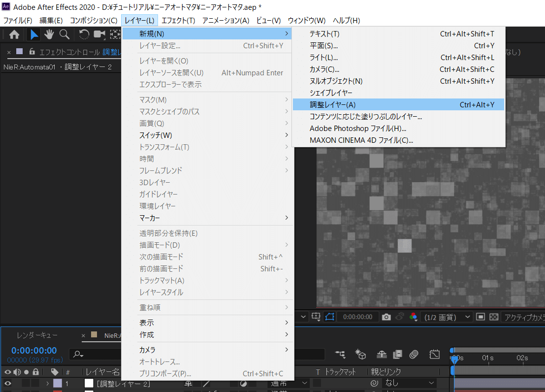This screenshot has width=545, height=392.
Task: Click the After Effects app logo icon
Action: [x=6, y=6]
